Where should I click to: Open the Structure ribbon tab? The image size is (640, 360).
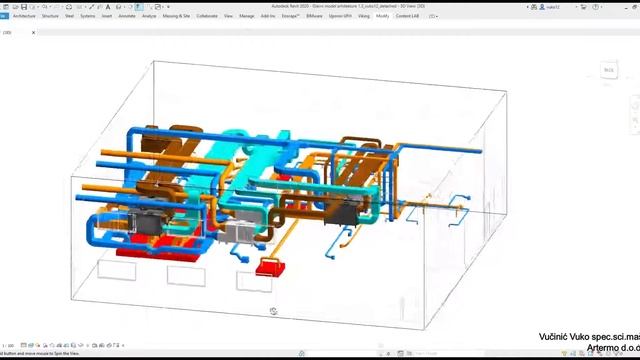pos(50,16)
